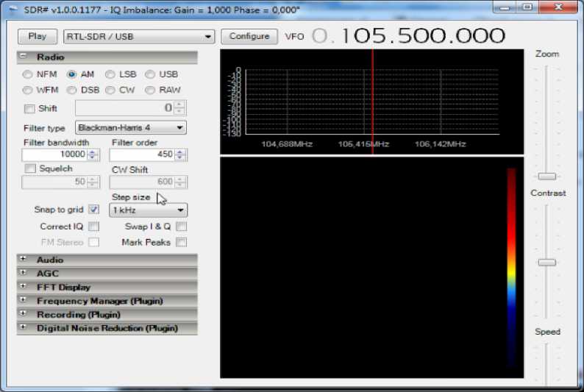Open the RTL-SDR / USB device dropdown
Viewport: 584px width, 392px height.
tap(139, 37)
